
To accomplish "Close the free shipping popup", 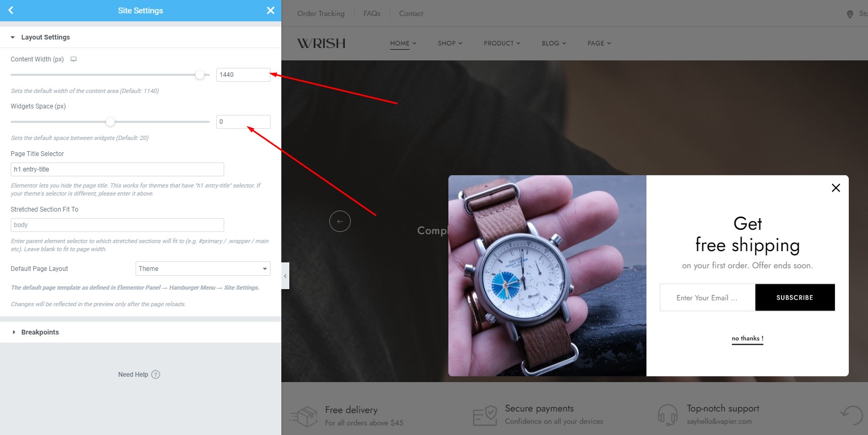I will pyautogui.click(x=836, y=188).
